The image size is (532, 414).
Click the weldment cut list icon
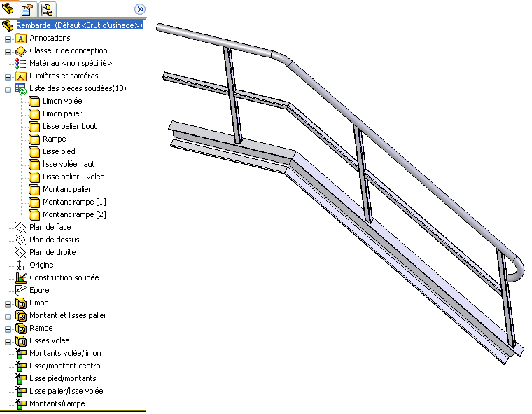click(21, 89)
